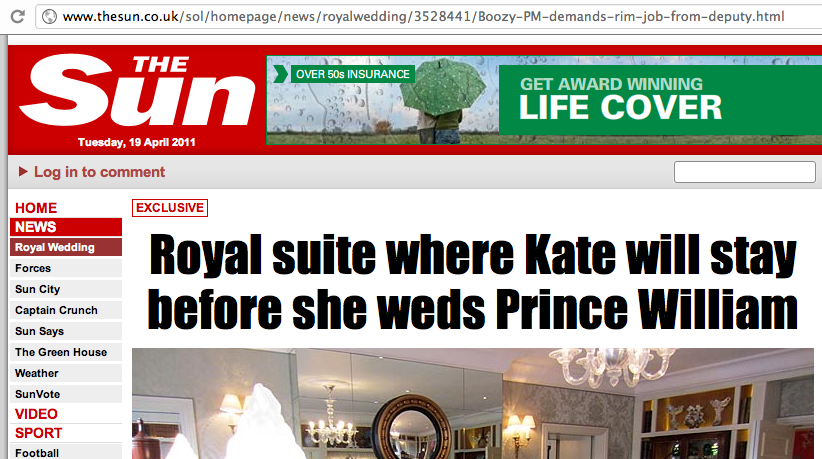The width and height of the screenshot is (822, 459).
Task: Click the Get Award Winning Life Cover banner
Action: (x=660, y=100)
